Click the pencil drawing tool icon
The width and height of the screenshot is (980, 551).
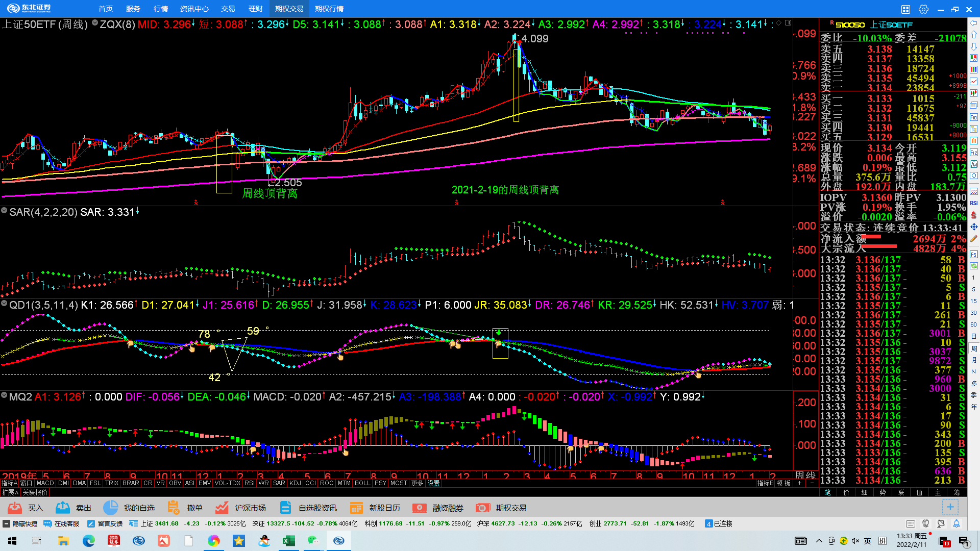coord(974,238)
